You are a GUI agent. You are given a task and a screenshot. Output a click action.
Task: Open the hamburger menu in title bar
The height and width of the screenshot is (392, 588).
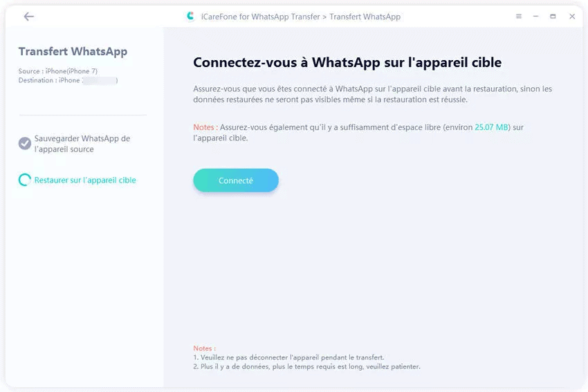tap(519, 16)
